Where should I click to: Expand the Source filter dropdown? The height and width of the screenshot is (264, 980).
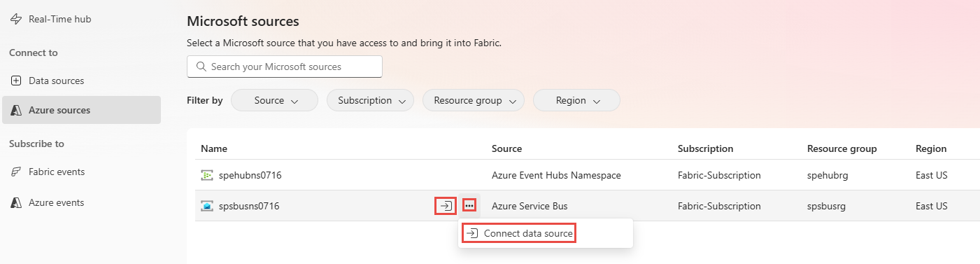coord(274,100)
